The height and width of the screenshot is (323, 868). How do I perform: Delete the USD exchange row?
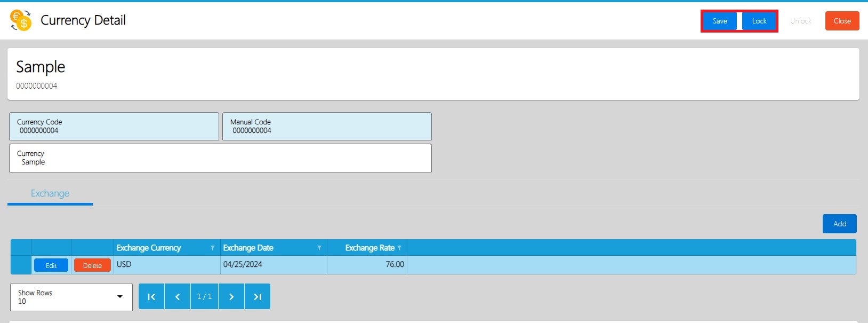(92, 265)
